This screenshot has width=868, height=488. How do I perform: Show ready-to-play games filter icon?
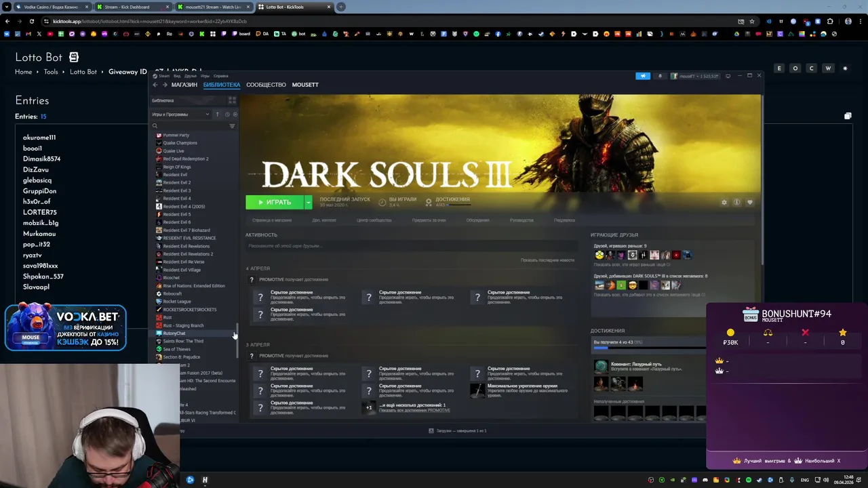pos(234,115)
